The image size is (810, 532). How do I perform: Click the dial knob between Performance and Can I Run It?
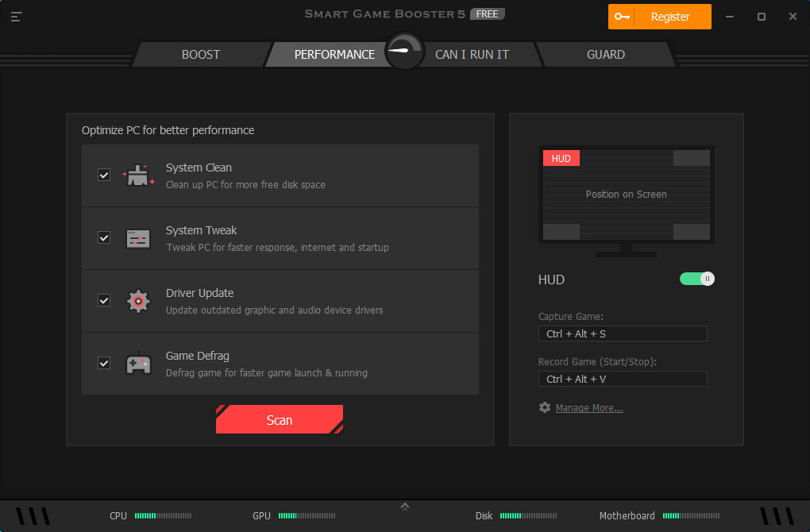point(404,50)
